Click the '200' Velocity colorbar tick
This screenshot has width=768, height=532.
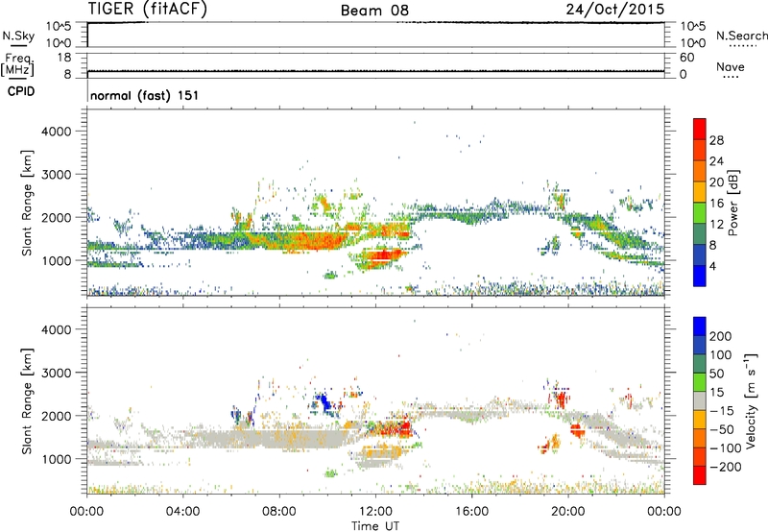coord(721,336)
